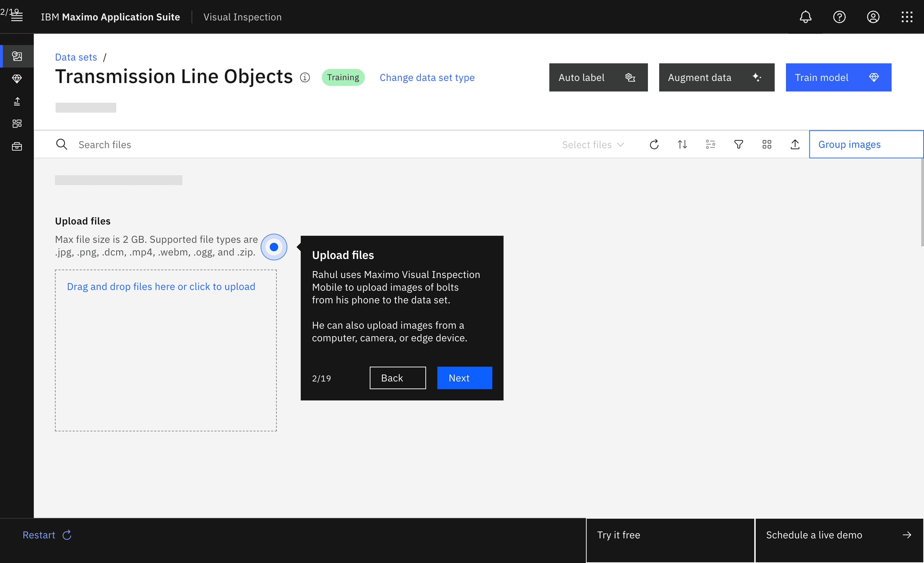This screenshot has height=563, width=924.
Task: Click the Train model button
Action: coord(838,78)
